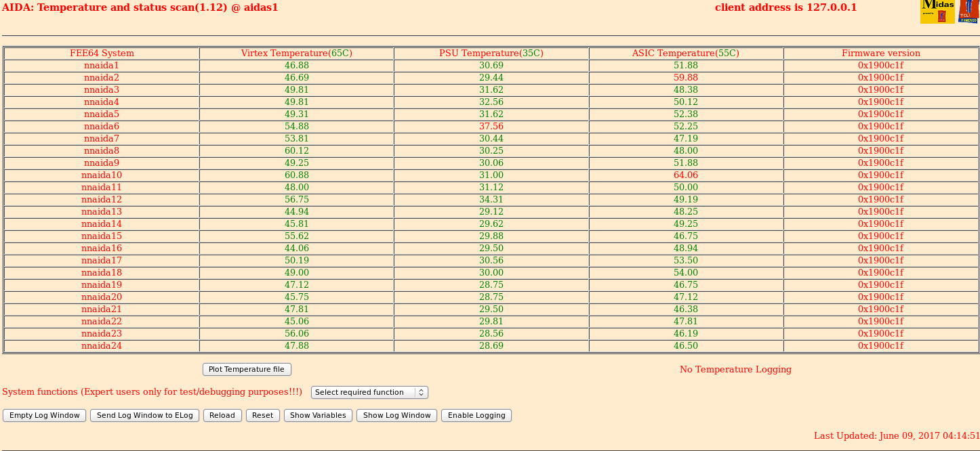Screen dimensions: 980x451
Task: Click the PSU Temperature column header
Action: [491, 53]
